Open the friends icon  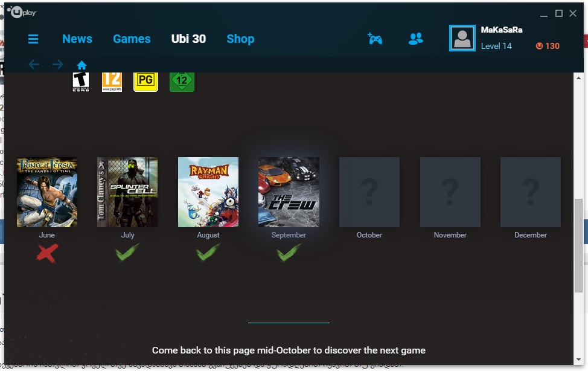415,38
